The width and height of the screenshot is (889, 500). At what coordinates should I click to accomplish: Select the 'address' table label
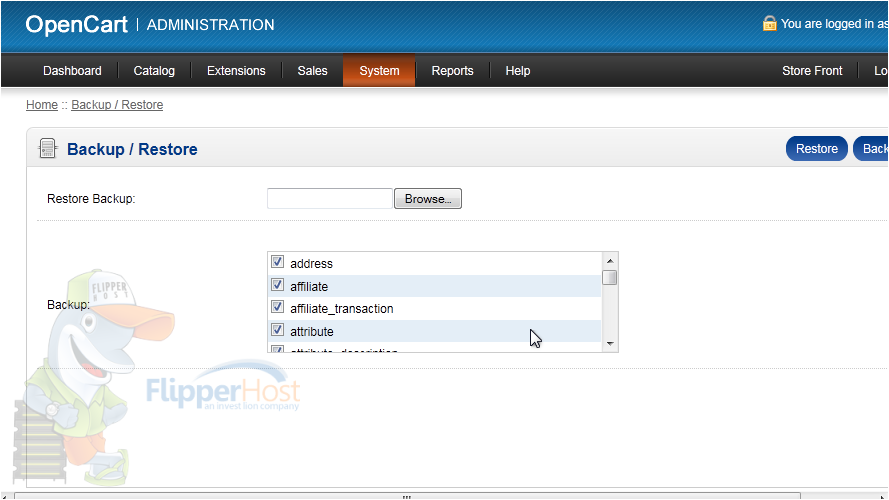(311, 264)
